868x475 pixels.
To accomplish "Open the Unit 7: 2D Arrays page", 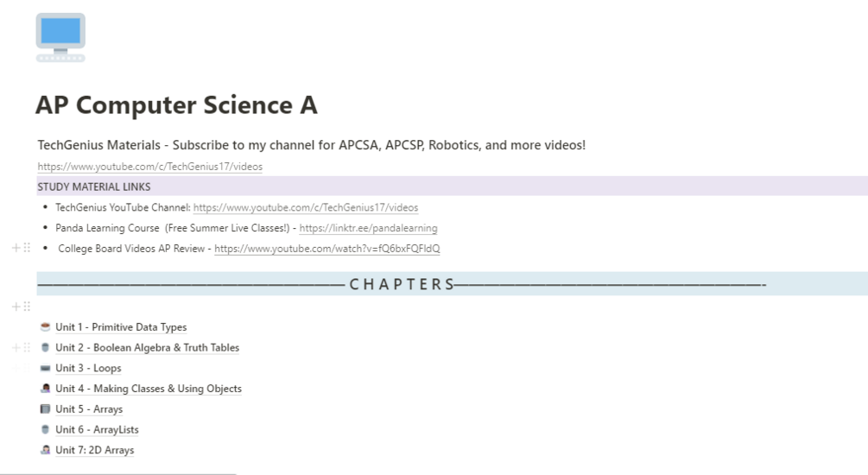I will (95, 450).
